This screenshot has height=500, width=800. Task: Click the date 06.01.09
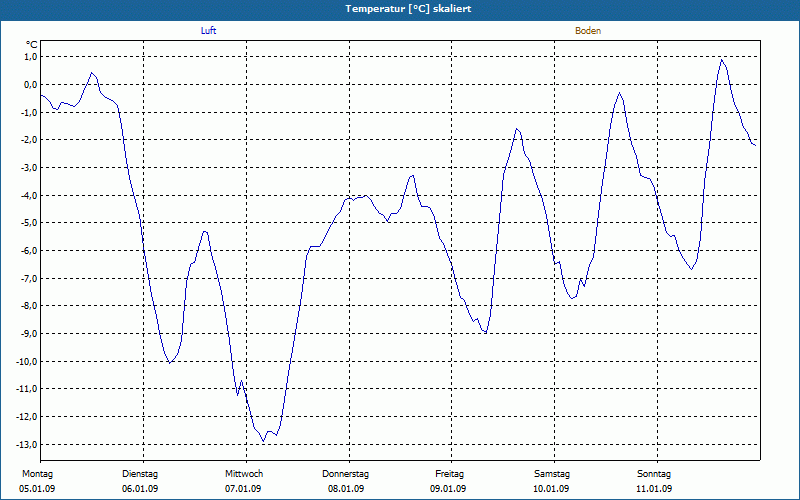click(x=140, y=489)
